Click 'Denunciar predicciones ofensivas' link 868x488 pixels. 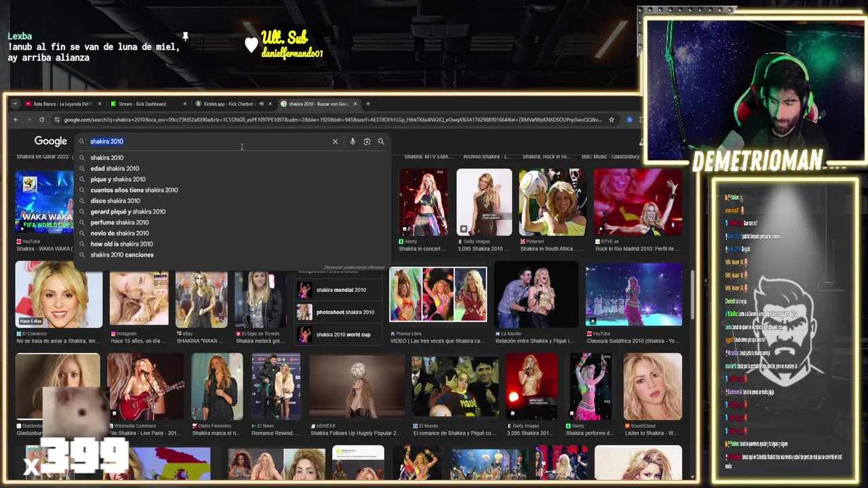click(x=354, y=268)
